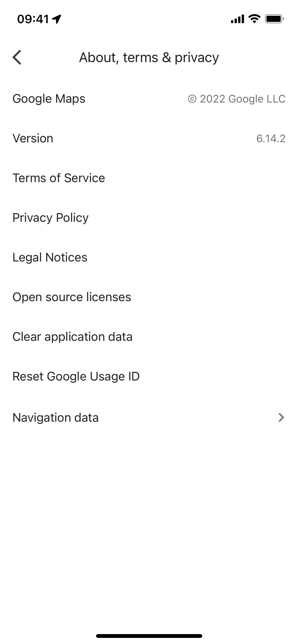
Task: Open Terms of Service
Action: click(59, 178)
